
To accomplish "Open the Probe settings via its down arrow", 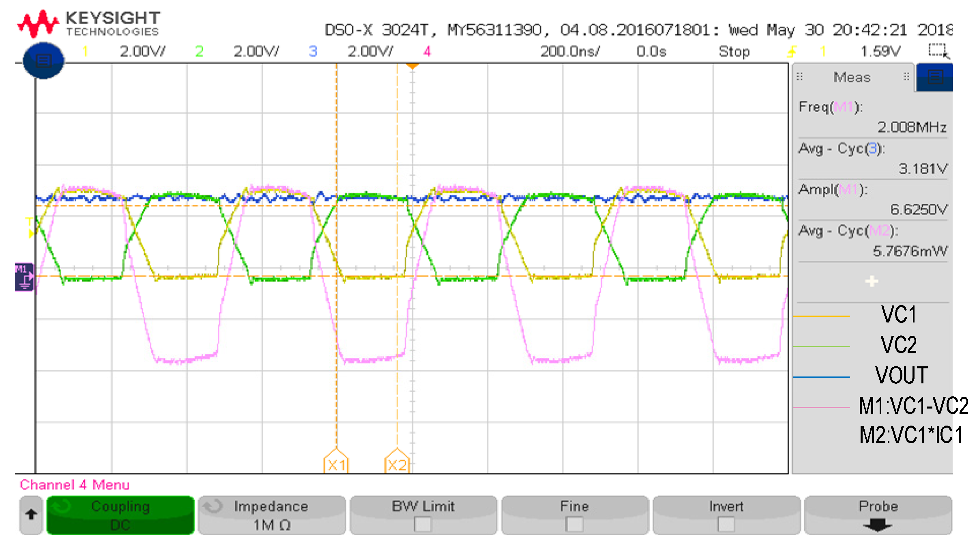I will [x=878, y=526].
